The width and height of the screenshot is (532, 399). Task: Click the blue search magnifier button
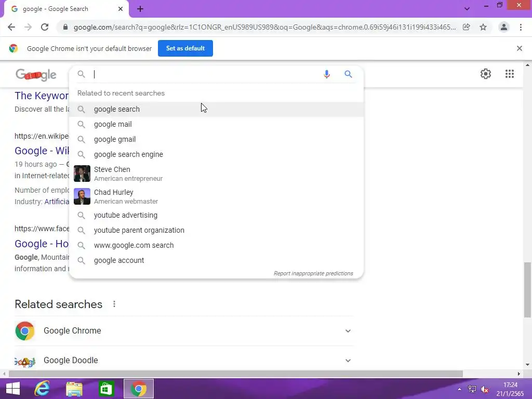[348, 74]
